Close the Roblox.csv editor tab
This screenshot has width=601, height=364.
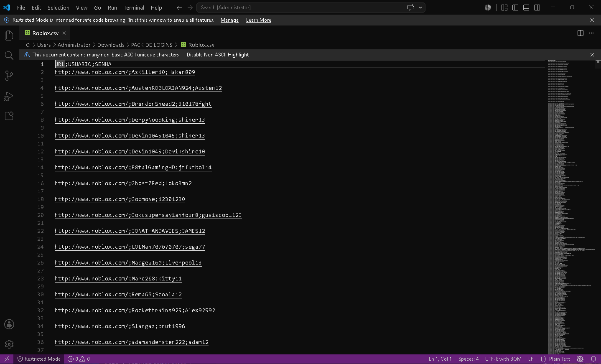[64, 33]
